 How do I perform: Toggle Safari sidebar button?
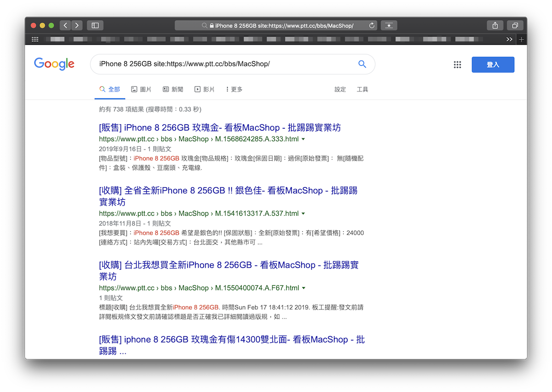pyautogui.click(x=95, y=25)
